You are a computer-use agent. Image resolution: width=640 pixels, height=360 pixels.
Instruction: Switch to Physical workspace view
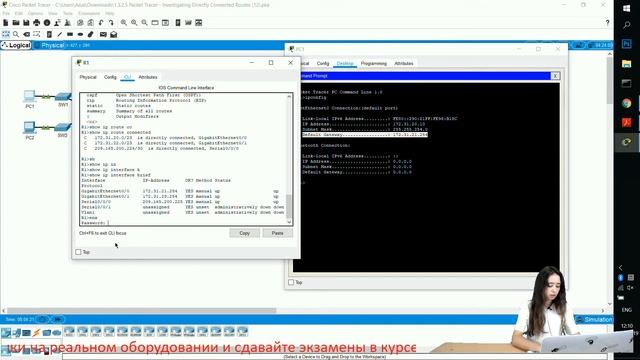(x=49, y=45)
